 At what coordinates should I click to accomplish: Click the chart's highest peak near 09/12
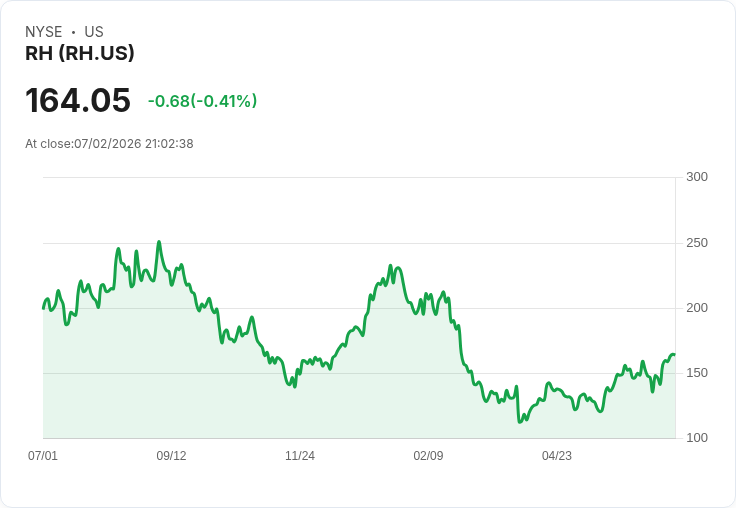(x=159, y=242)
